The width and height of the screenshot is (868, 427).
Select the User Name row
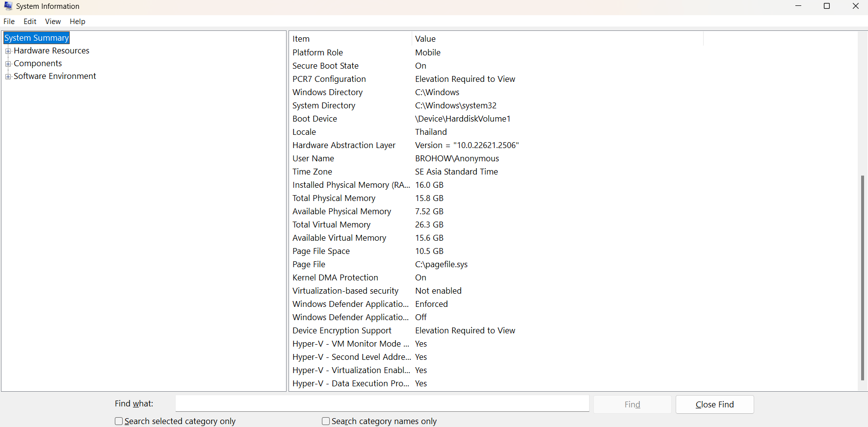click(496, 158)
